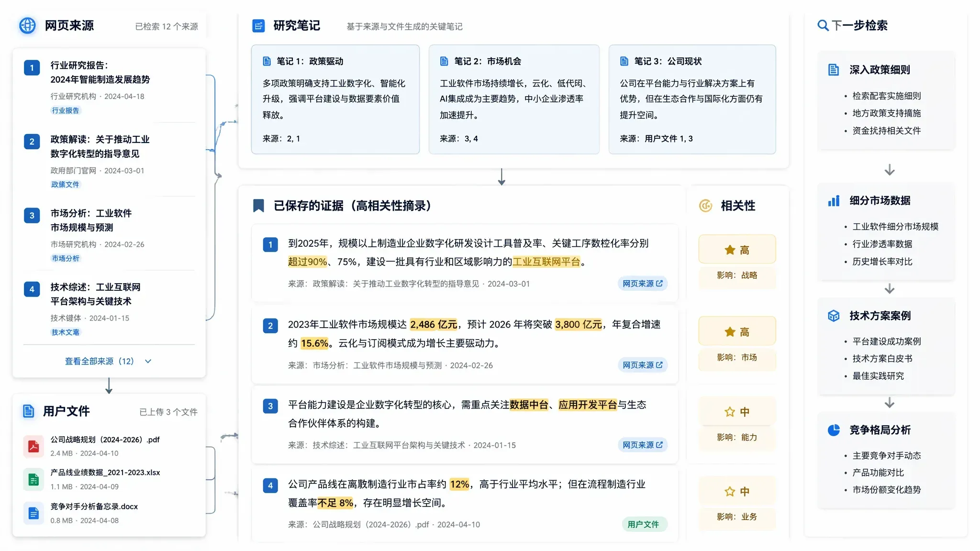
Task: Click the 用户文件 panel document icon
Action: (29, 411)
